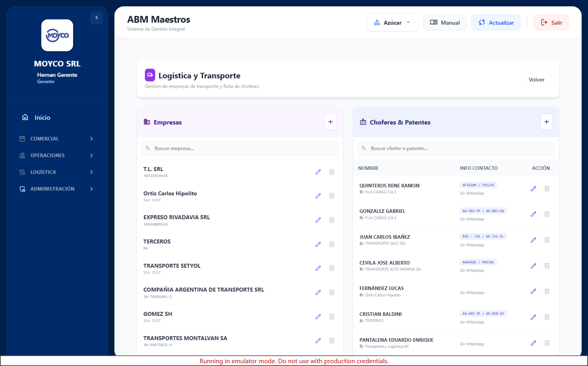Delete driver CEVILA JOSE ALBERTO
The height and width of the screenshot is (366, 588).
(547, 266)
